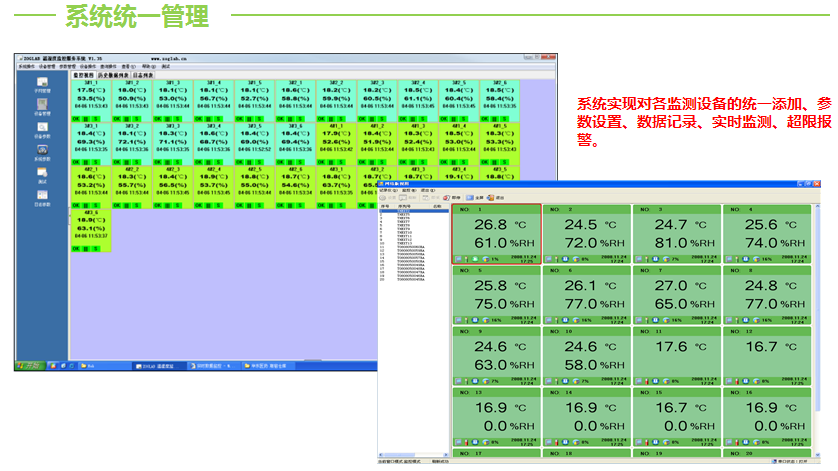Click the OK status badge in the 3#1_1 cell

click(75, 119)
